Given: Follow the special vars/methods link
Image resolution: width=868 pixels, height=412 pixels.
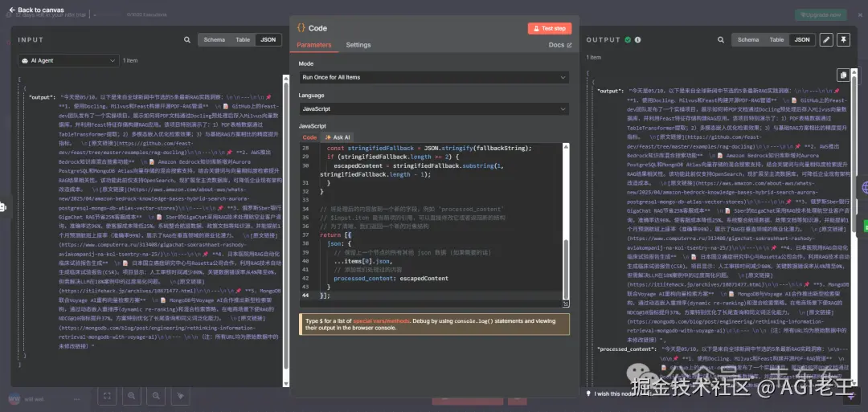Looking at the screenshot, I should point(382,320).
